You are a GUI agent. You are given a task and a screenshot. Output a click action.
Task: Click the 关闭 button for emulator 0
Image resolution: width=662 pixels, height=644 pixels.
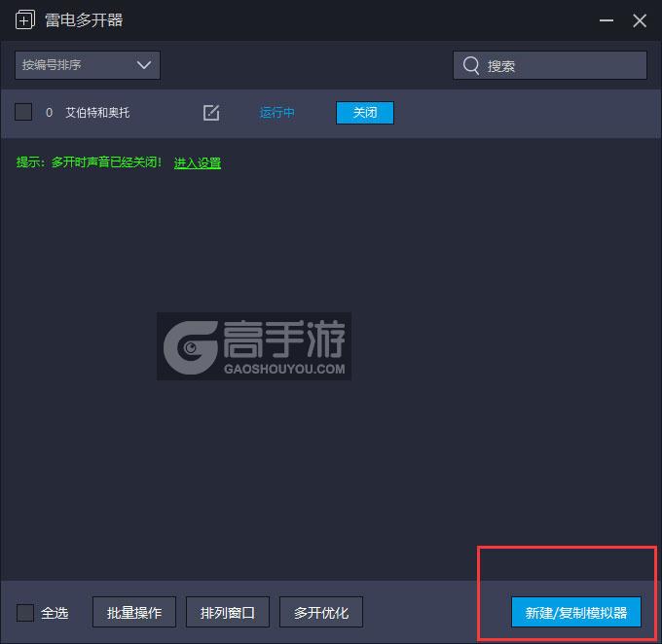[x=365, y=113]
